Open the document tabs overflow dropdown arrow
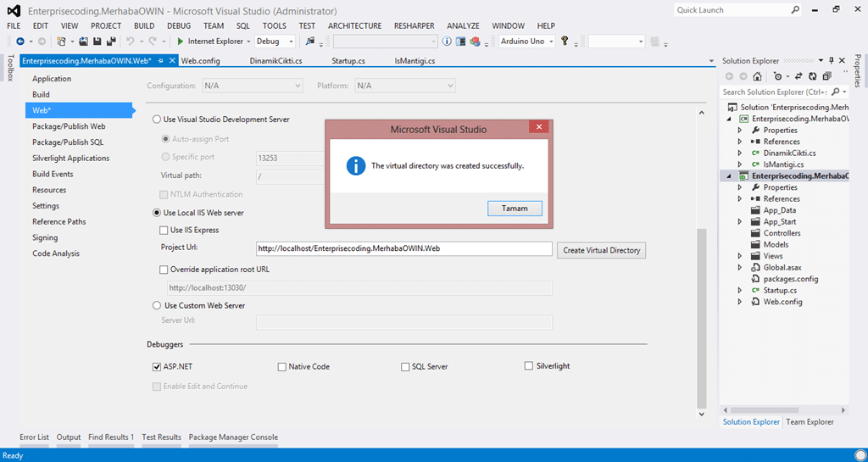The image size is (868, 462). tap(711, 61)
